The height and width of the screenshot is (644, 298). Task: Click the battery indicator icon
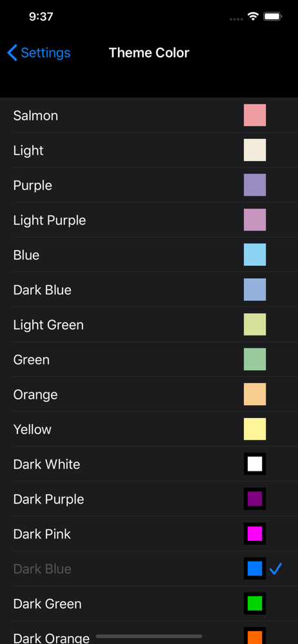point(273,17)
